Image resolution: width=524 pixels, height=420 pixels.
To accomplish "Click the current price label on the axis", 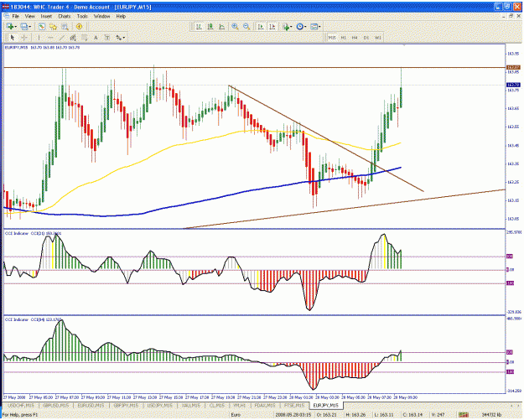I will 514,85.
